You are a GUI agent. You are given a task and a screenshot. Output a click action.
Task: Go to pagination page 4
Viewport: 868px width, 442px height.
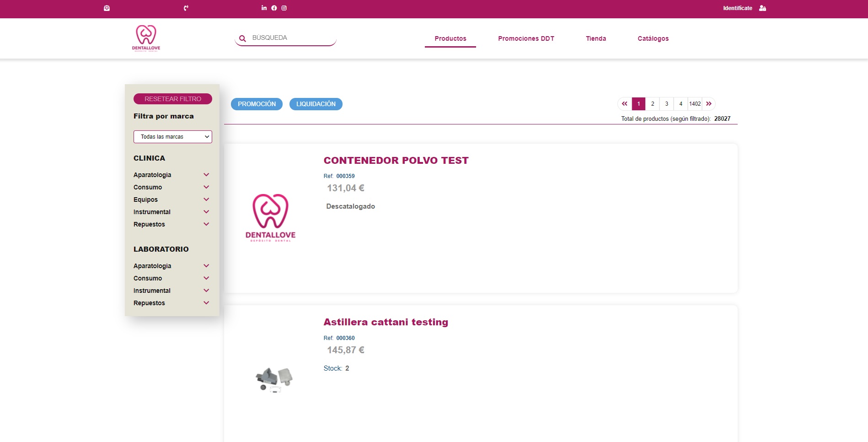681,104
